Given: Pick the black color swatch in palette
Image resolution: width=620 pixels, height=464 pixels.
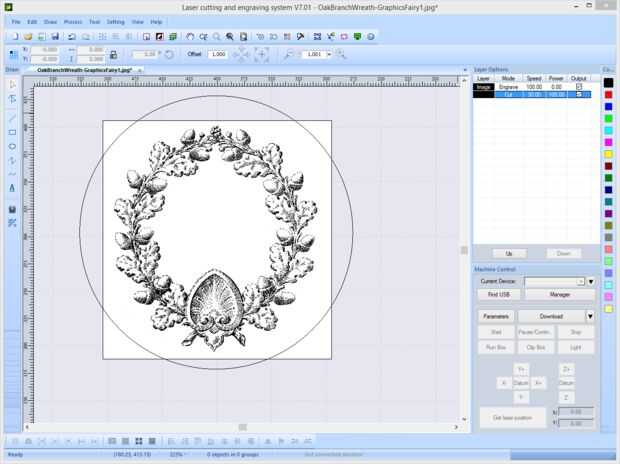Looking at the screenshot, I should [x=609, y=83].
